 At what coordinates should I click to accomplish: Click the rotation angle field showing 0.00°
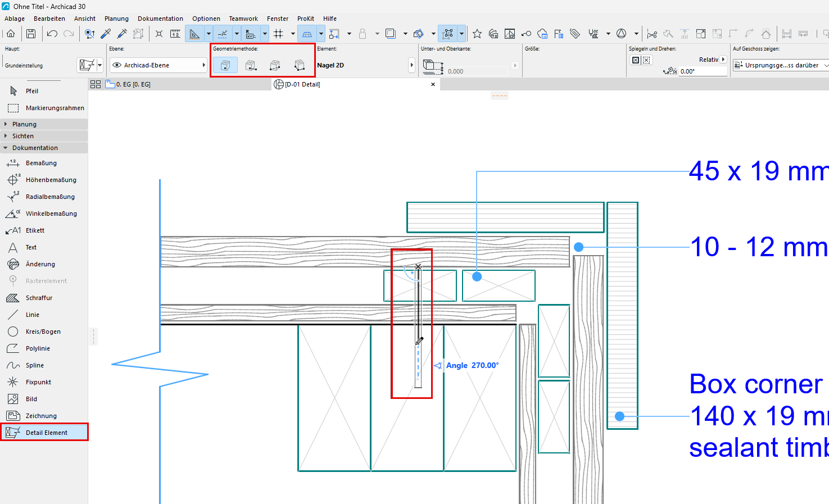coord(703,71)
